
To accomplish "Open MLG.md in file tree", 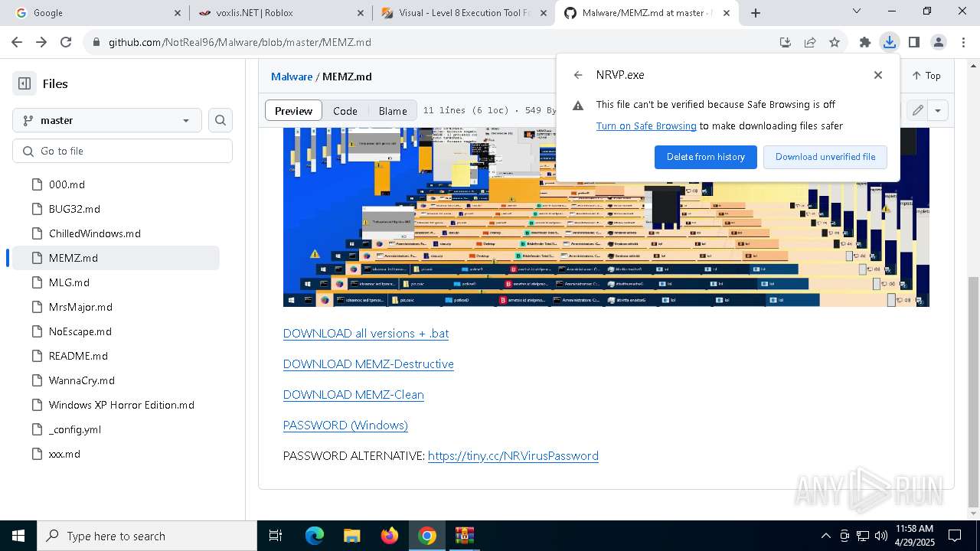I will [x=113, y=282].
